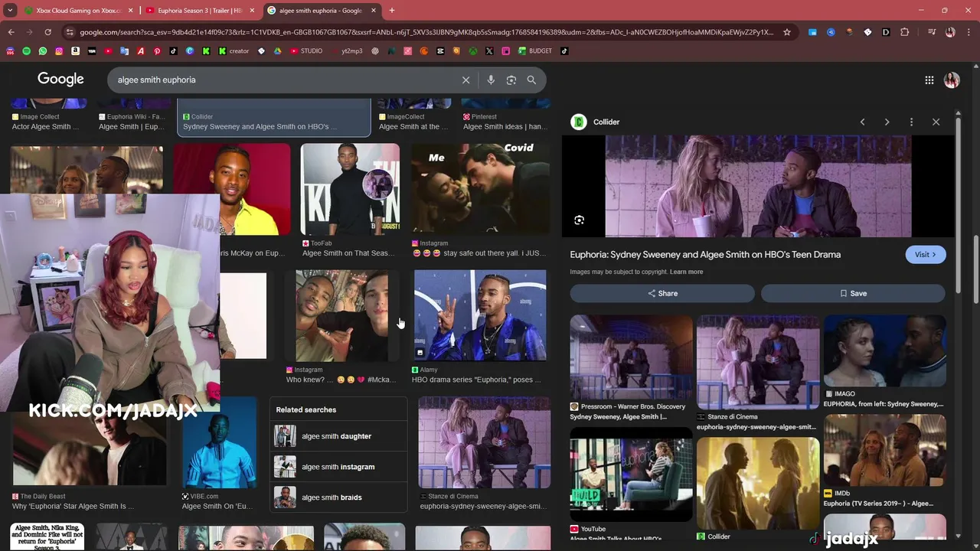Open the Google apps grid
980x551 pixels.
point(929,80)
